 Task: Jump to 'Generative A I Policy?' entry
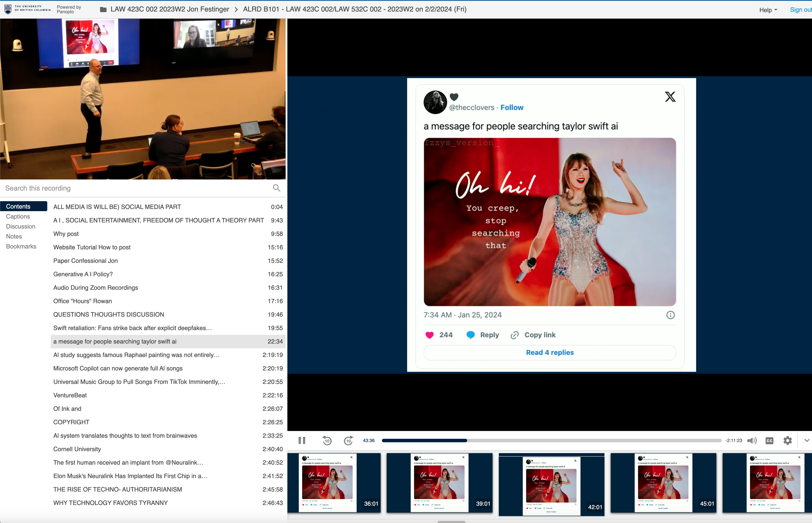168,274
